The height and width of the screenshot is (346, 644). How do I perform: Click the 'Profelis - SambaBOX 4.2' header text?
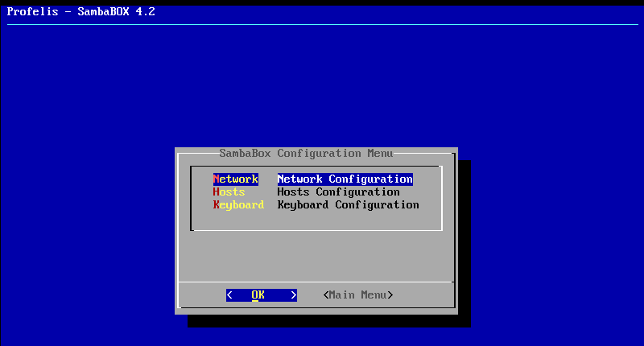81,11
